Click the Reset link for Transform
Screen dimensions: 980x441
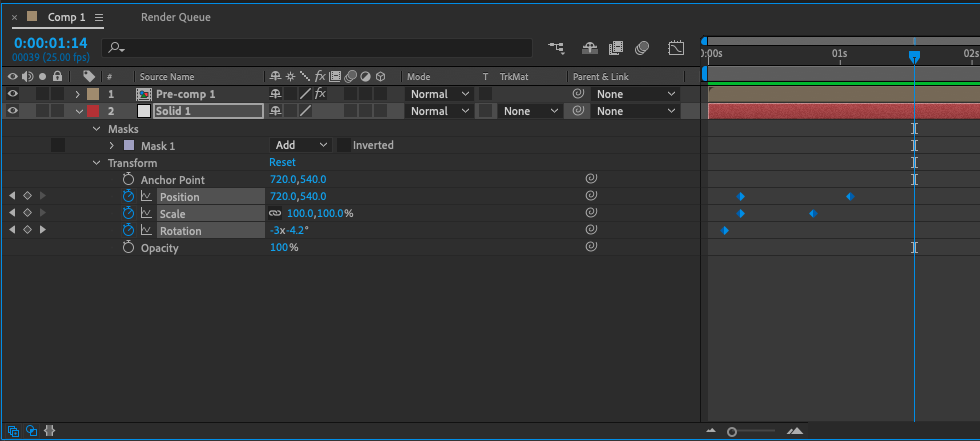[x=282, y=163]
